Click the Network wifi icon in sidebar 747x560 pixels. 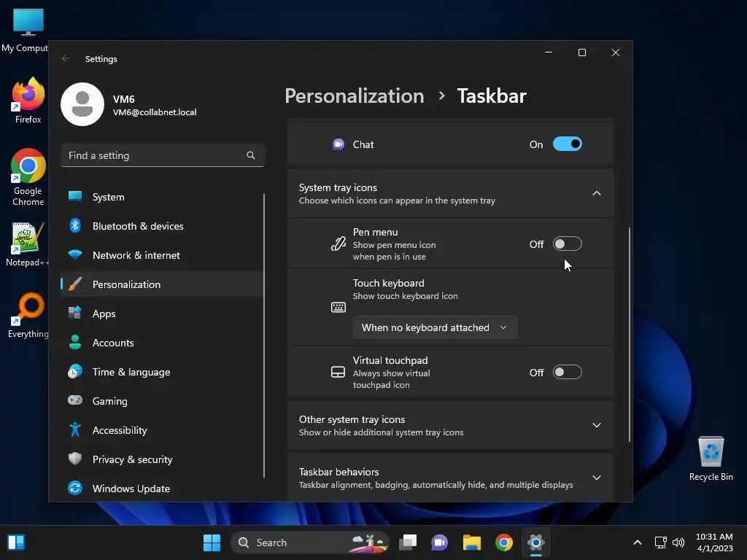tap(75, 254)
